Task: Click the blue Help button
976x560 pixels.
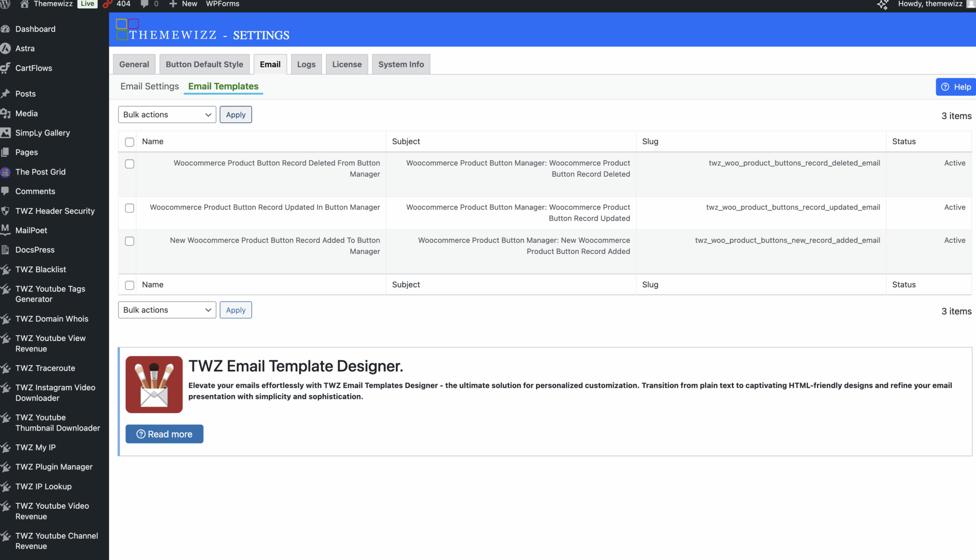Action: pyautogui.click(x=955, y=87)
